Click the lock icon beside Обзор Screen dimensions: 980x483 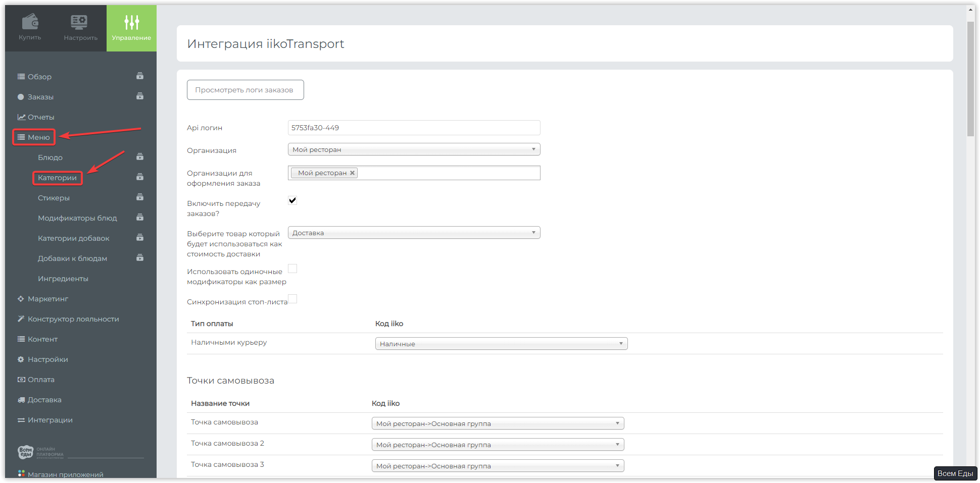[140, 76]
